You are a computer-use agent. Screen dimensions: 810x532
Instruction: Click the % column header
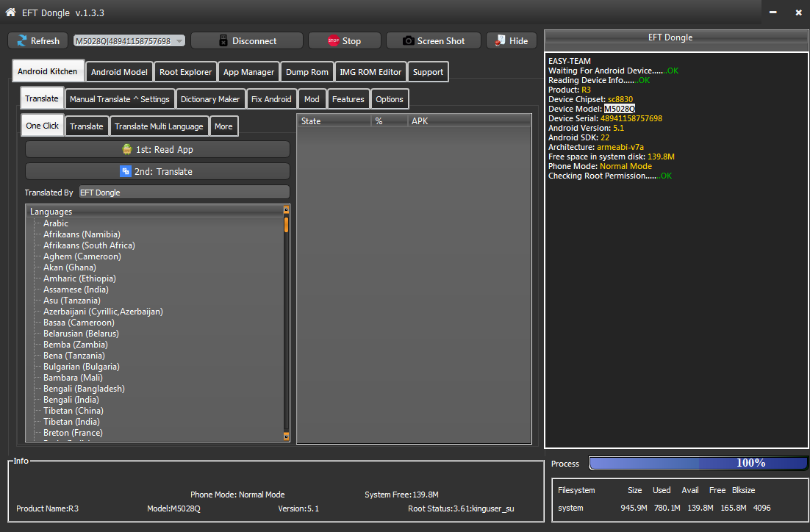point(390,121)
